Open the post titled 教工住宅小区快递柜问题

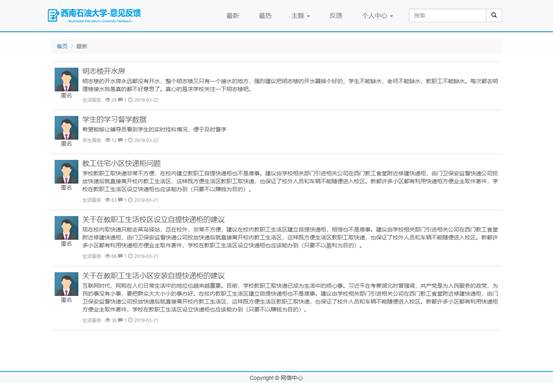121,163
